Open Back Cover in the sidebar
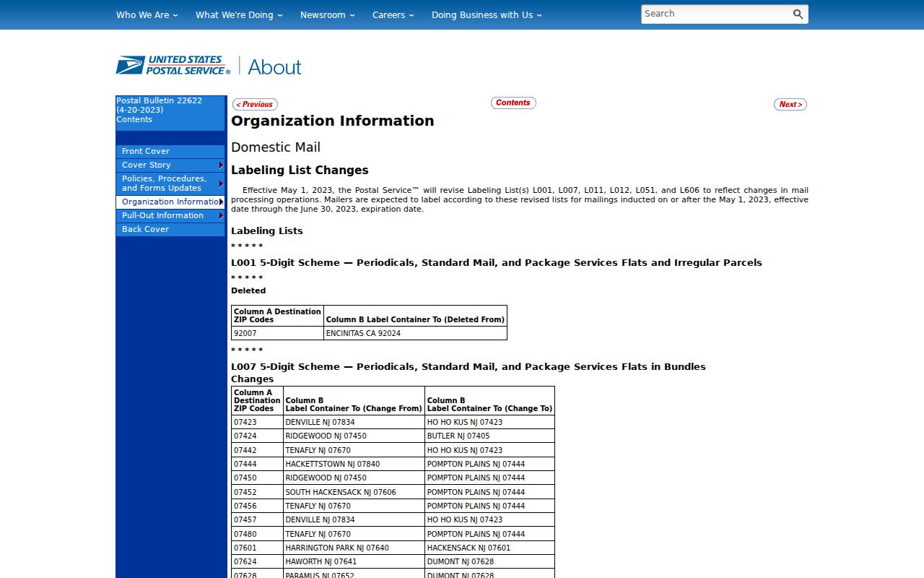 [x=170, y=229]
